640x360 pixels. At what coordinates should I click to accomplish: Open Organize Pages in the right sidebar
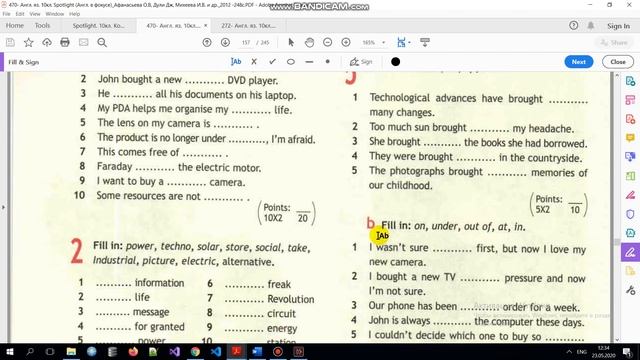(x=630, y=100)
